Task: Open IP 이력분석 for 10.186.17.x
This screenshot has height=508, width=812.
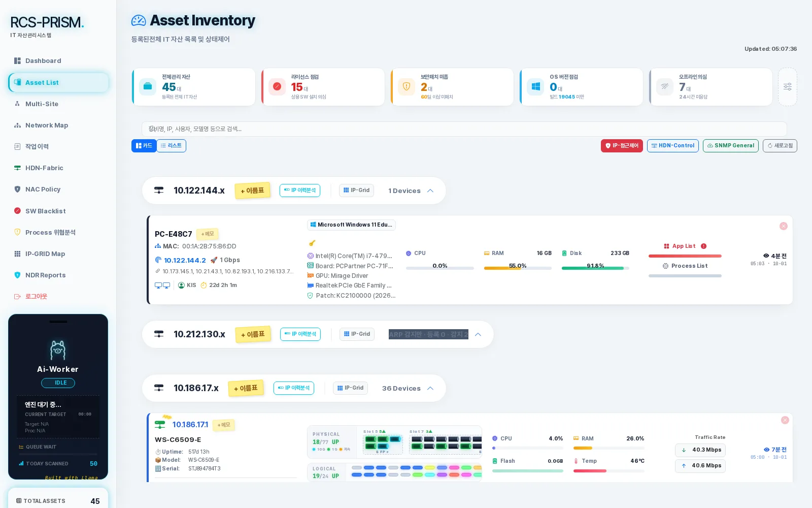Action: click(x=294, y=388)
